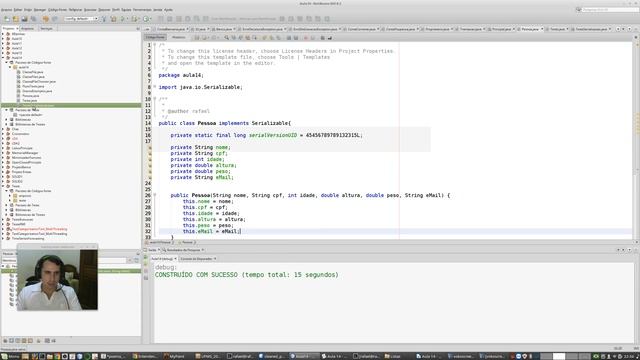640x360 pixels.
Task: Collapse the aula14 package node
Action: coord(11,67)
